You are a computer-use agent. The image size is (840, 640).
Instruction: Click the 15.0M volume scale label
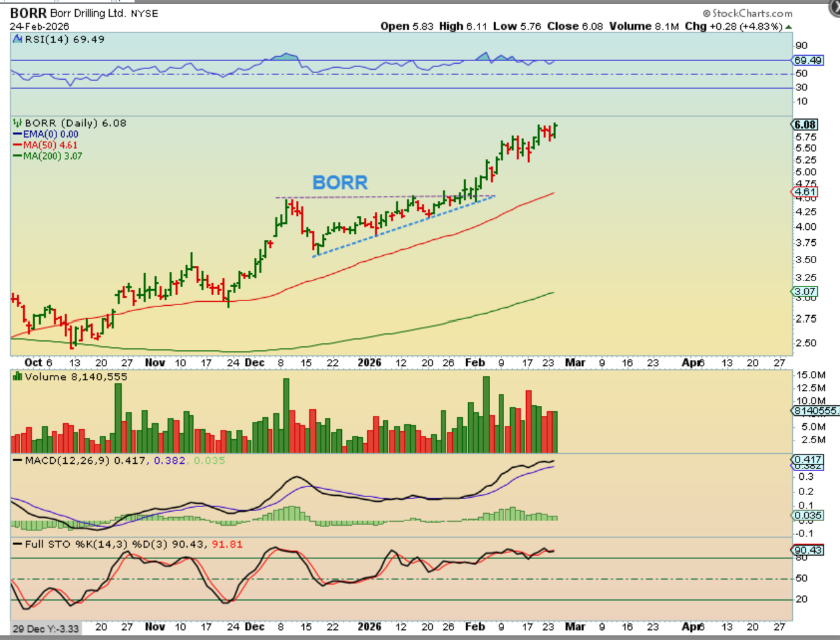tap(811, 375)
